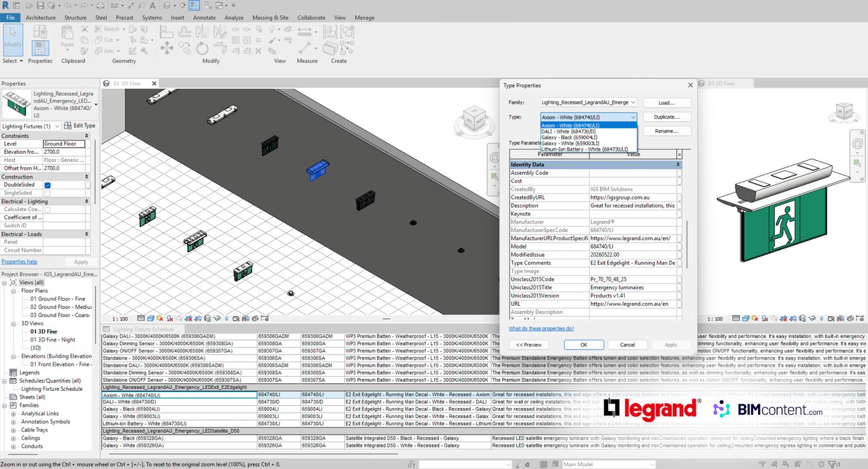868x469 pixels.
Task: Collapse the Constraints section in Properties
Action: click(88, 136)
